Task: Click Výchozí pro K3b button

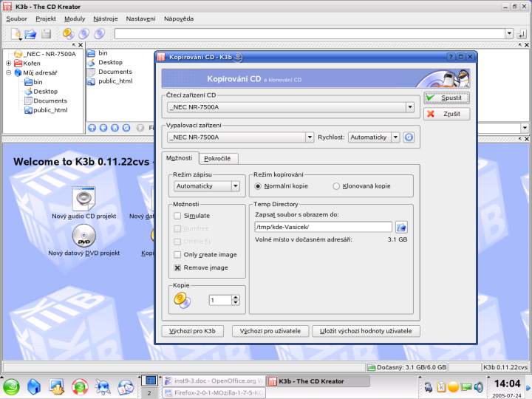Action: pos(192,331)
